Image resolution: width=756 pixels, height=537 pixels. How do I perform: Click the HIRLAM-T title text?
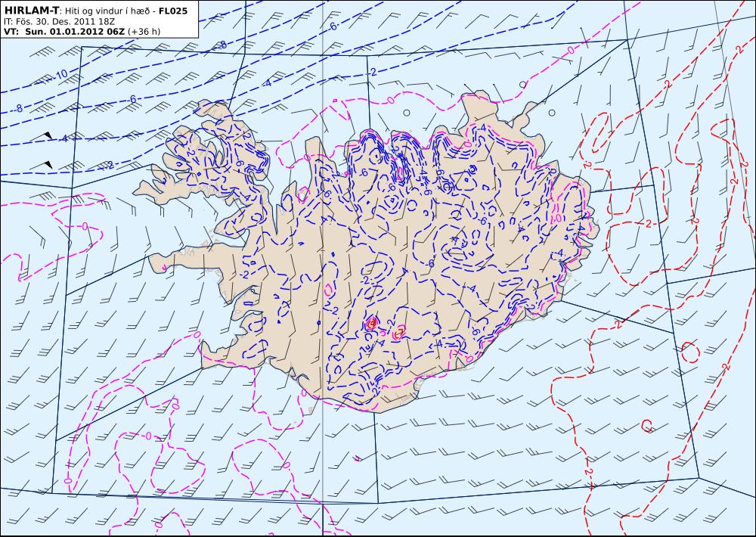[31, 11]
